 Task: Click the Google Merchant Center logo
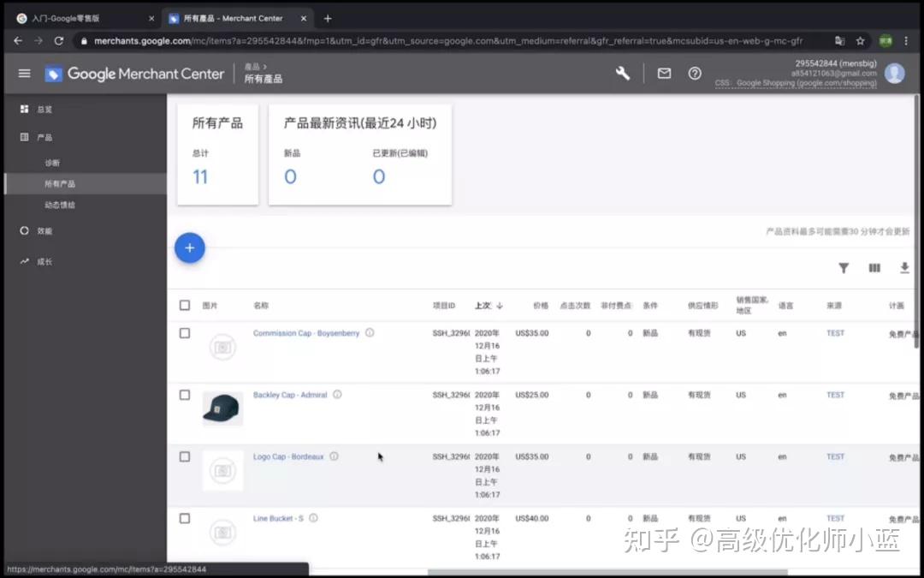pos(133,74)
